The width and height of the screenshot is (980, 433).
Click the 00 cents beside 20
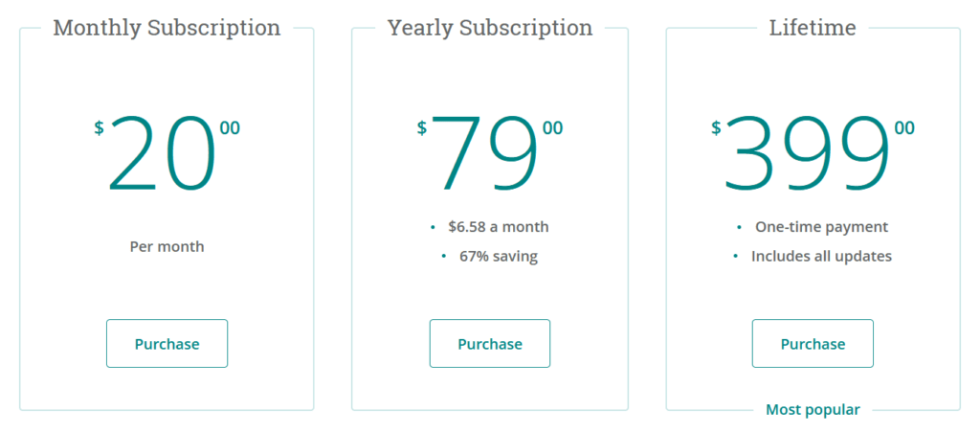click(230, 128)
